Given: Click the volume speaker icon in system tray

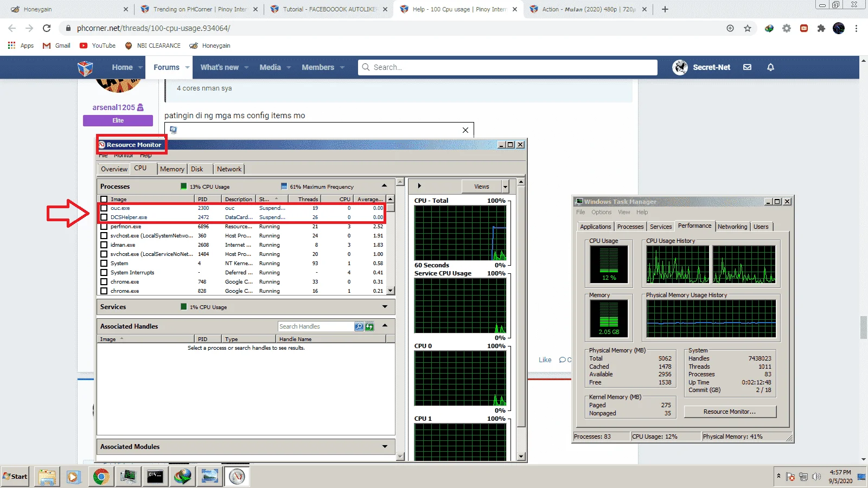Looking at the screenshot, I should (816, 477).
